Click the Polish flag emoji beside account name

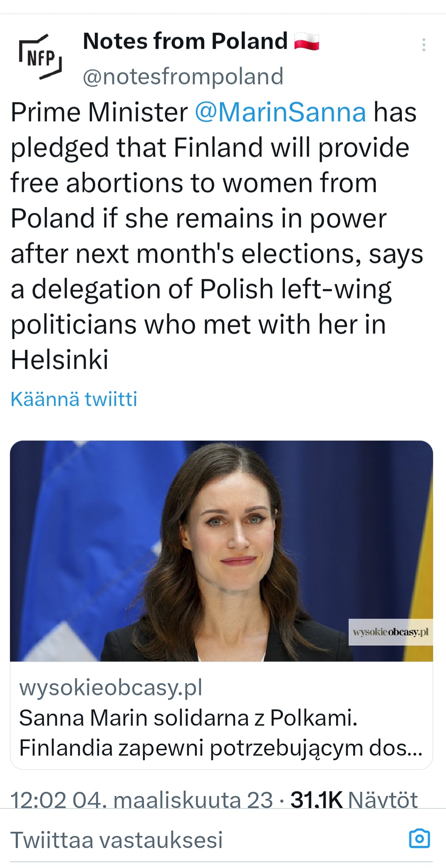click(x=307, y=42)
